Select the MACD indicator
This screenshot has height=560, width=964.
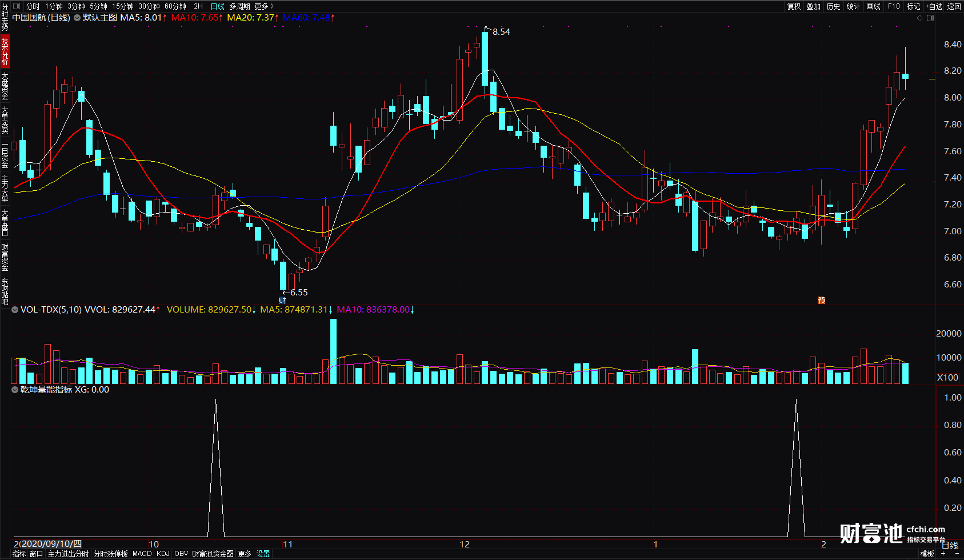point(142,554)
